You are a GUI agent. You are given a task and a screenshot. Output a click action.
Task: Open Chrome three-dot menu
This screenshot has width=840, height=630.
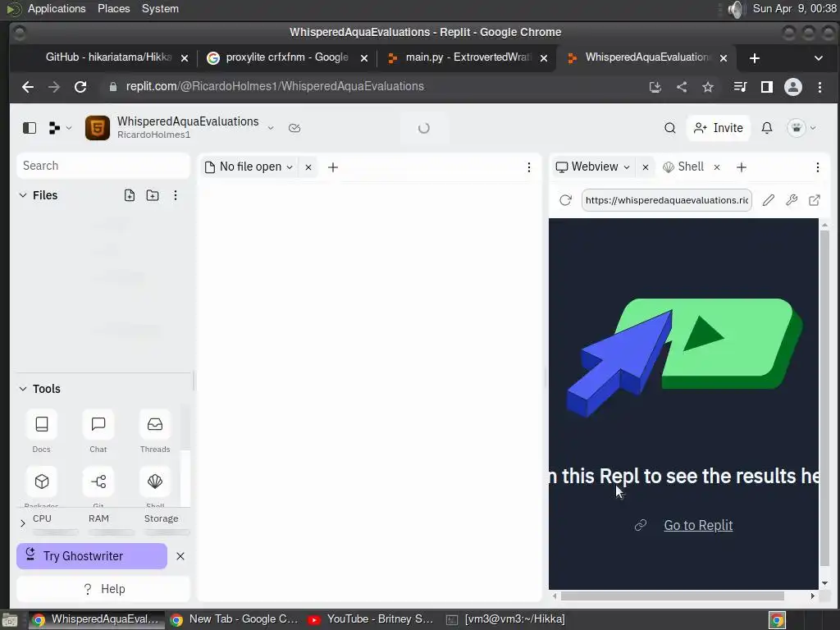[819, 87]
